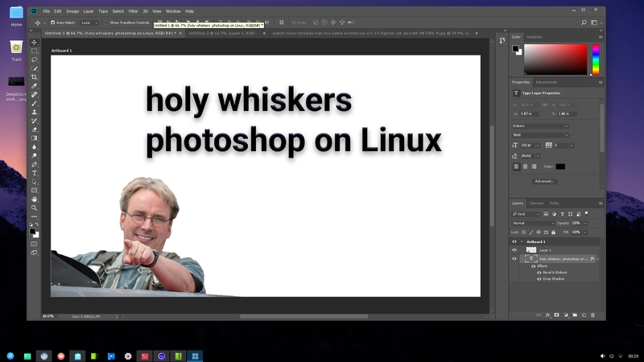Viewport: 644px width, 362px height.
Task: Select the Crop tool
Action: pyautogui.click(x=35, y=77)
